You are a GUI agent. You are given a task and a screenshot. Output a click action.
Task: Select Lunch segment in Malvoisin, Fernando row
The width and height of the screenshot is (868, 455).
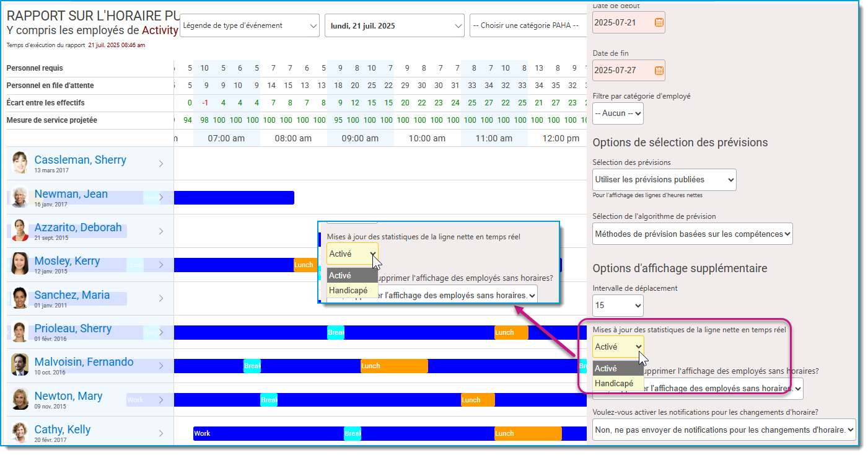click(394, 366)
